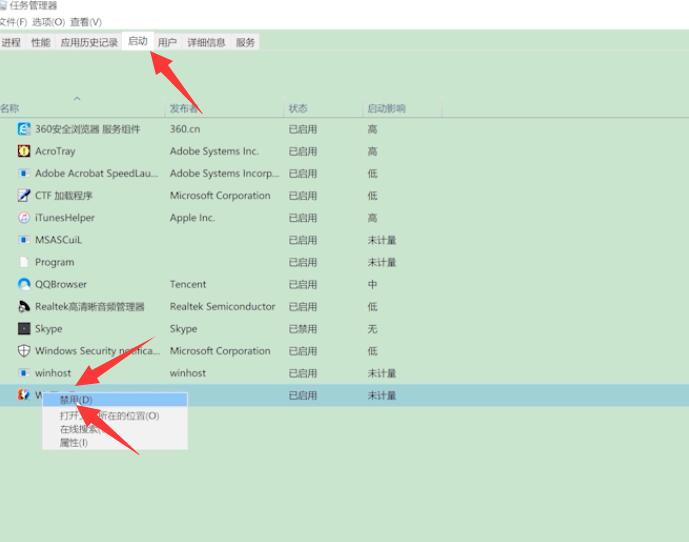Viewport: 689px width, 542px height.
Task: Open the 查看(V) menu
Action: (86, 22)
